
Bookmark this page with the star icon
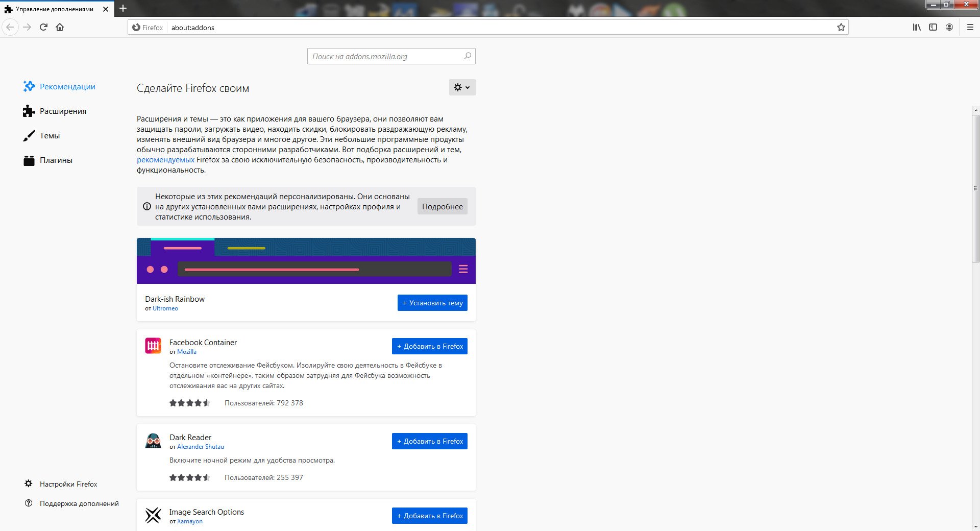click(841, 28)
